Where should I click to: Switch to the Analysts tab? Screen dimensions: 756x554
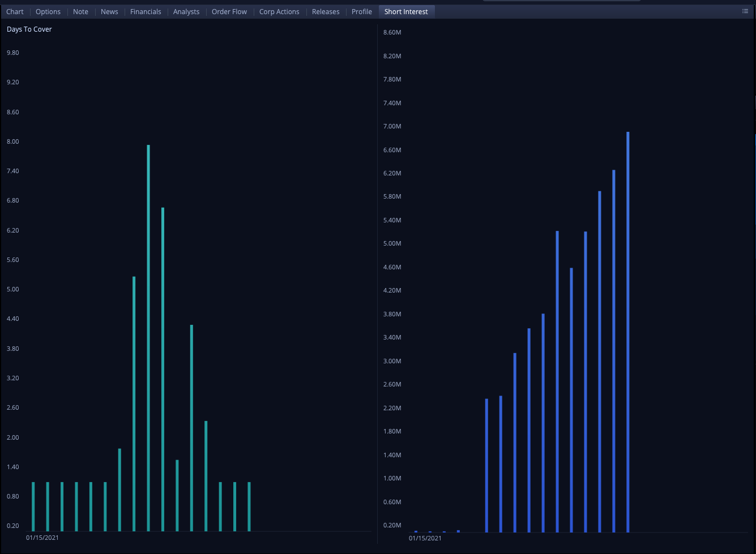186,11
